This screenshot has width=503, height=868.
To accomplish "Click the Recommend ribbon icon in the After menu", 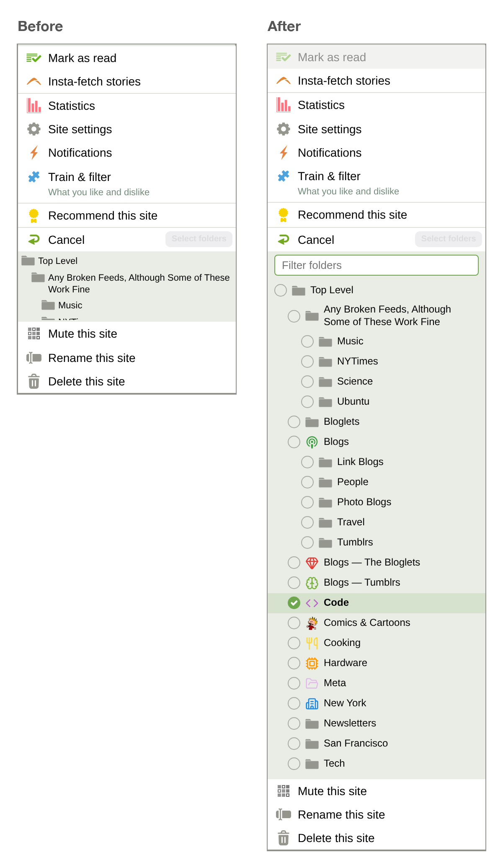I will pos(284,214).
